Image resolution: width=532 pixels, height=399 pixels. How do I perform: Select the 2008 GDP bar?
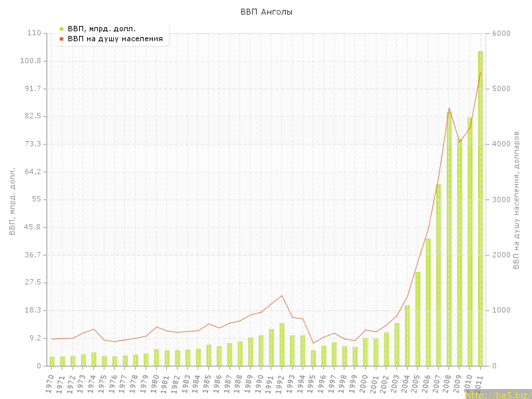tap(449, 238)
